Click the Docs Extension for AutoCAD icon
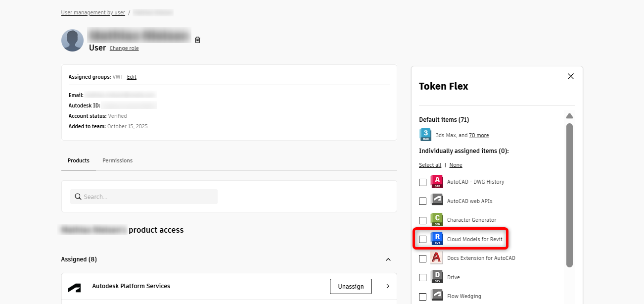This screenshot has width=644, height=304. (x=437, y=258)
